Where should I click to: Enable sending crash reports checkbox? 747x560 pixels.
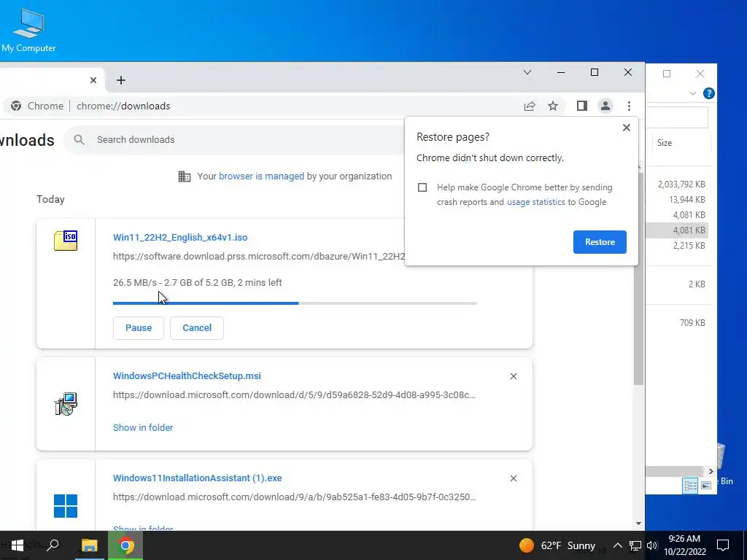pyautogui.click(x=422, y=187)
